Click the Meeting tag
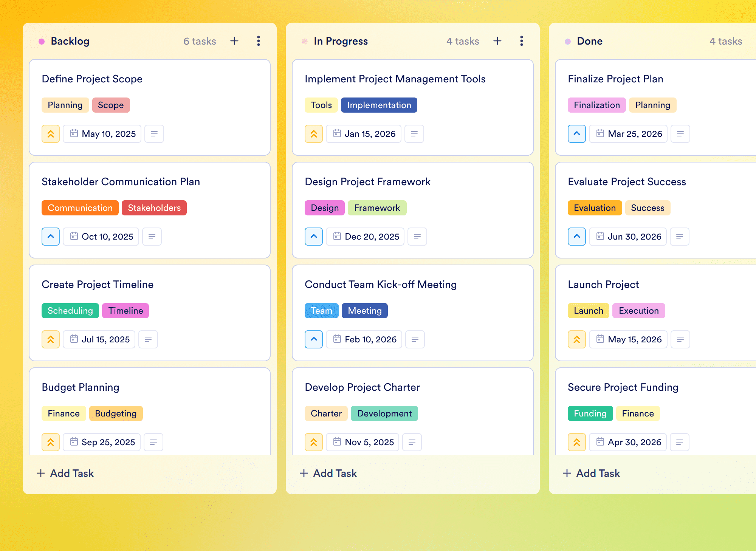The image size is (756, 551). 365,311
